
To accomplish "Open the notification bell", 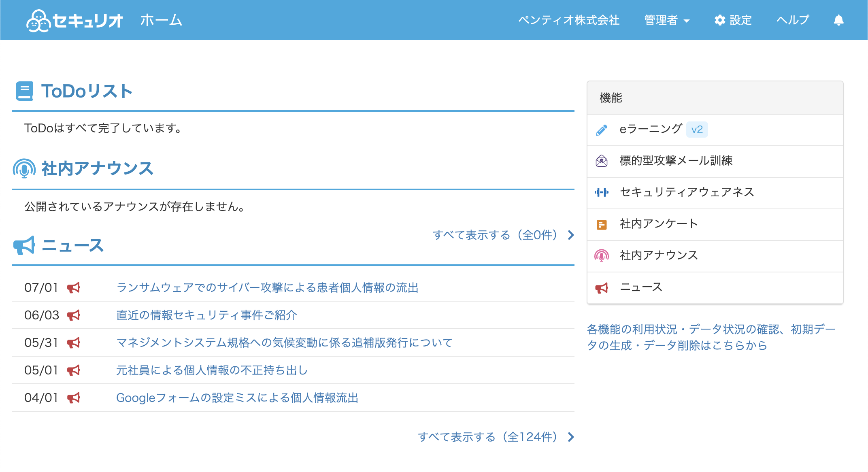I will 838,20.
